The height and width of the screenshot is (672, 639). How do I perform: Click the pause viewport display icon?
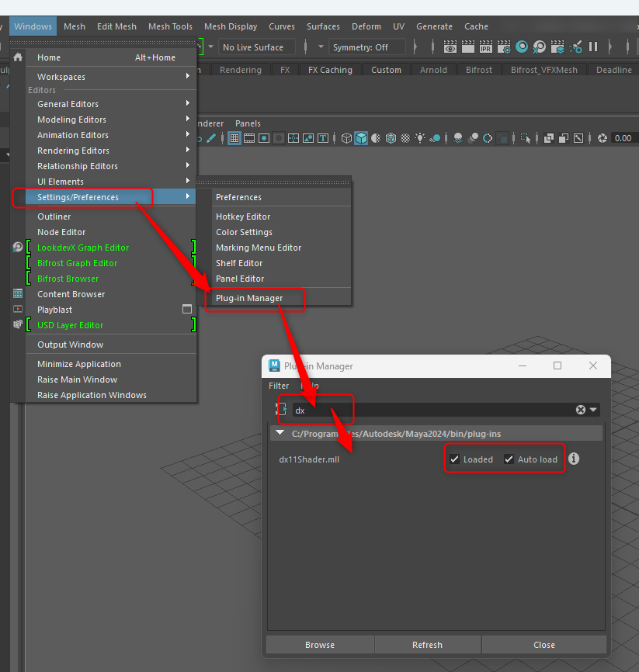593,47
